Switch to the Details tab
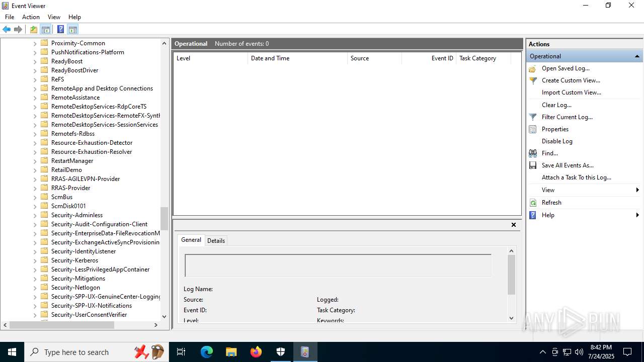 (216, 241)
